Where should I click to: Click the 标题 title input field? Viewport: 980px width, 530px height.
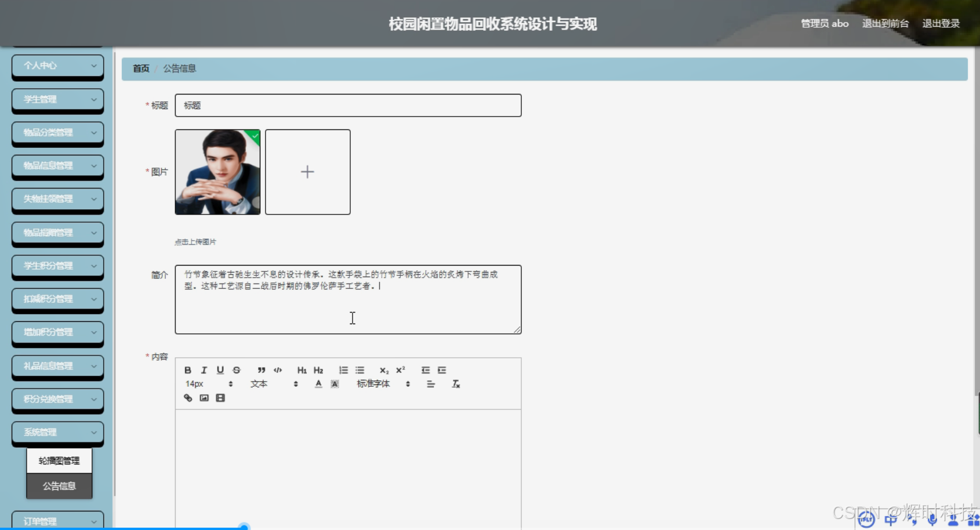pos(347,105)
